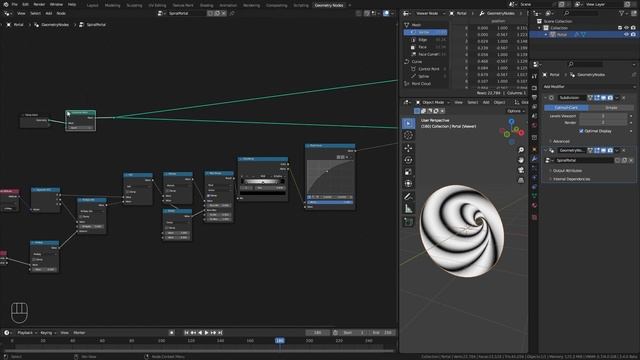Viewport: 640px width, 360px height.
Task: Remove the Subdivision modifier with X button
Action: [624, 98]
